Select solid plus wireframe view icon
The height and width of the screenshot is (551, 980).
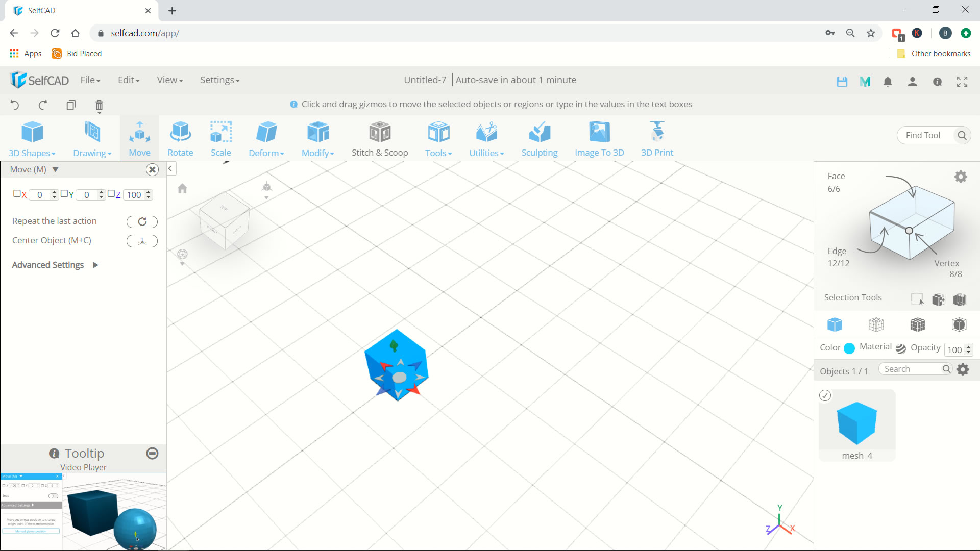click(x=917, y=324)
